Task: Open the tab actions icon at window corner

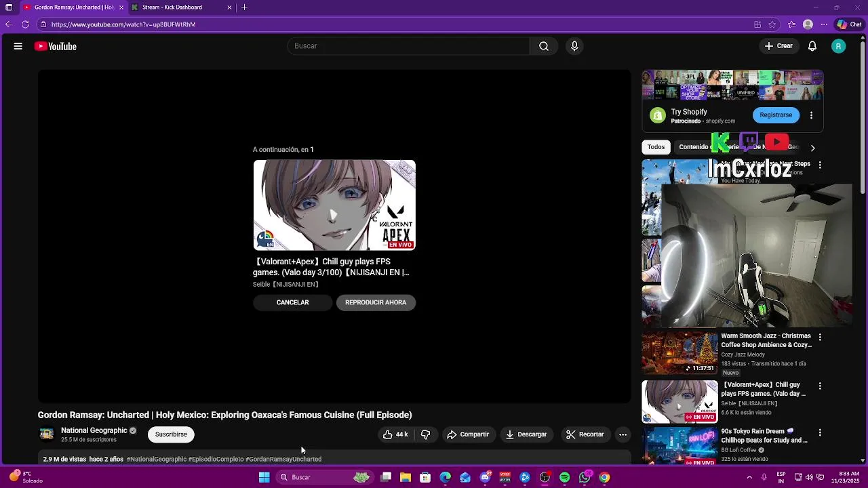Action: pos(9,7)
